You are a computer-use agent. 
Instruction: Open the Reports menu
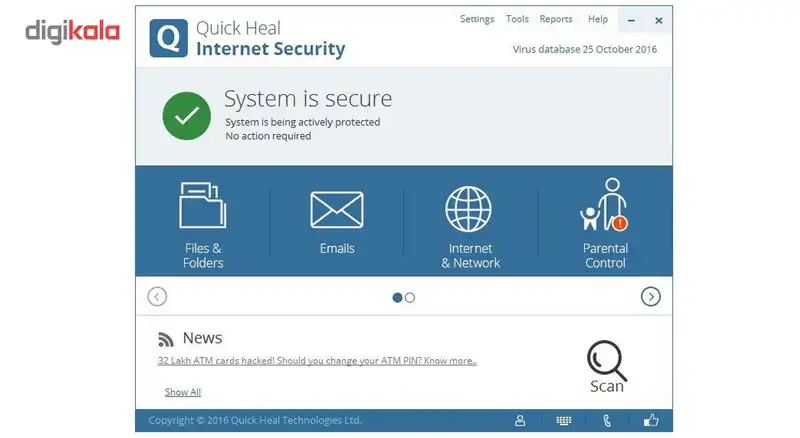tap(556, 19)
